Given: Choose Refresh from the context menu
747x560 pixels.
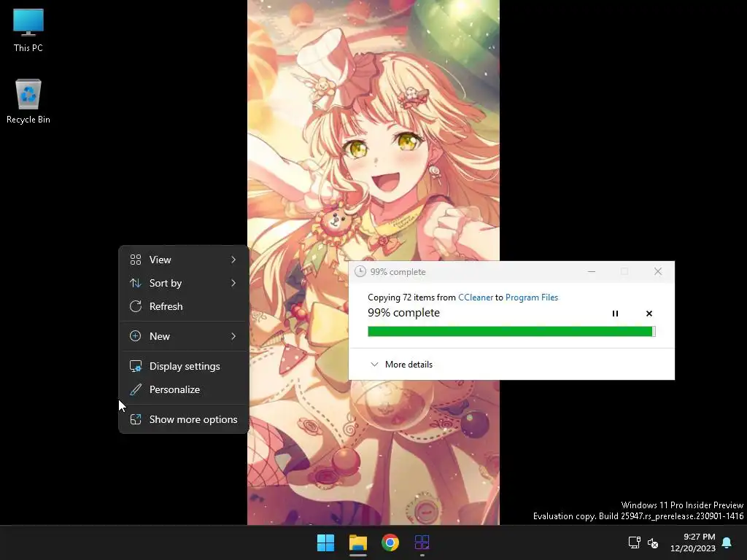Looking at the screenshot, I should (183, 306).
